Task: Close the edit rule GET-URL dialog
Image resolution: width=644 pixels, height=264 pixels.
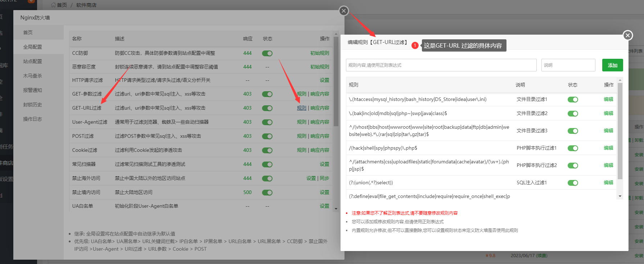Action: pos(627,35)
